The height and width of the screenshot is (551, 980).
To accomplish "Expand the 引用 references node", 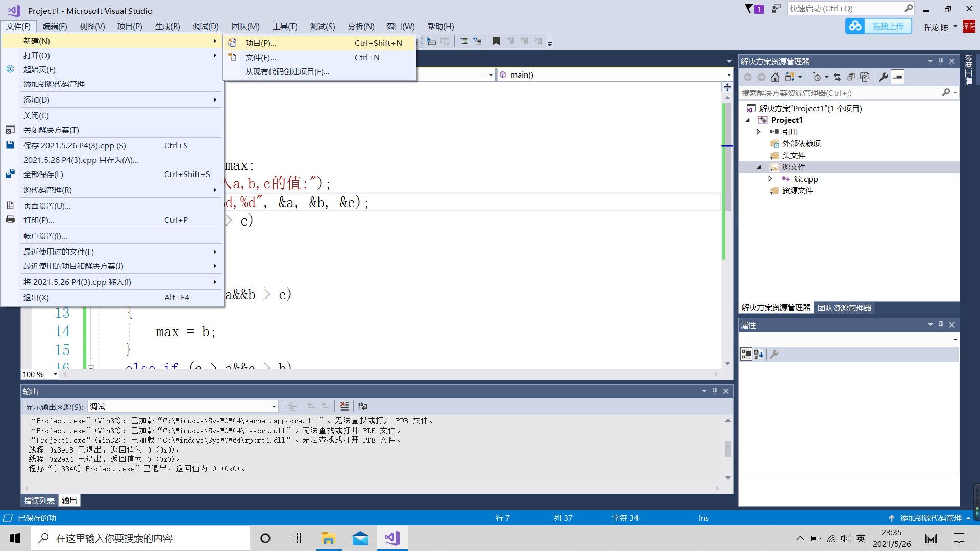I will point(758,132).
